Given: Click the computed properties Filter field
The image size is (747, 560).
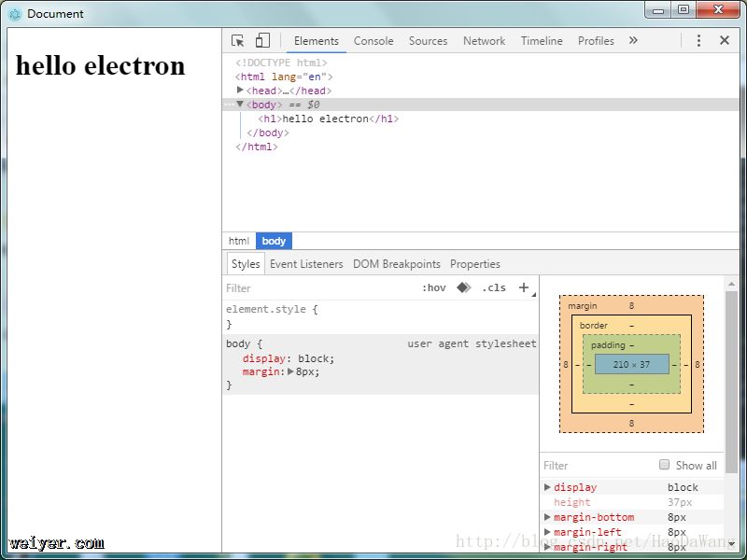Looking at the screenshot, I should click(598, 465).
